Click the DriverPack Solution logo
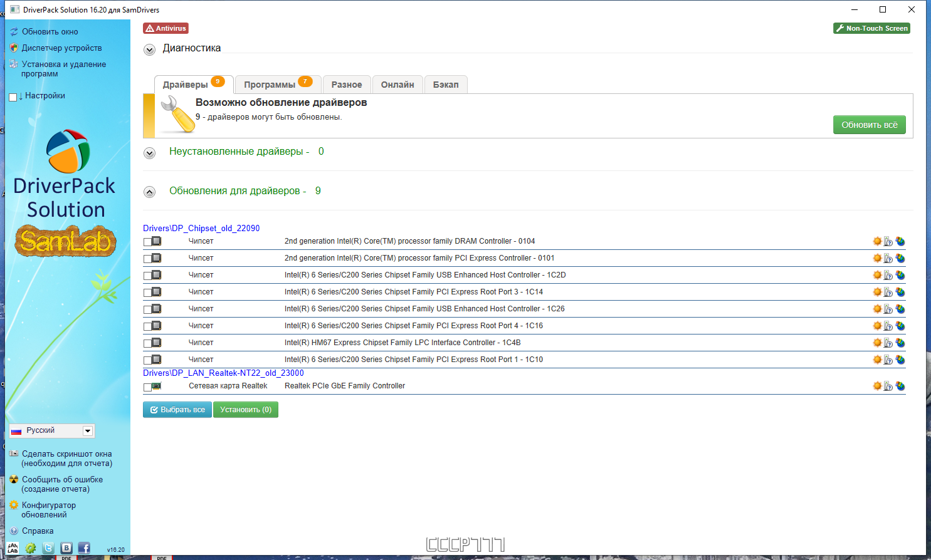This screenshot has height=560, width=931. click(65, 174)
